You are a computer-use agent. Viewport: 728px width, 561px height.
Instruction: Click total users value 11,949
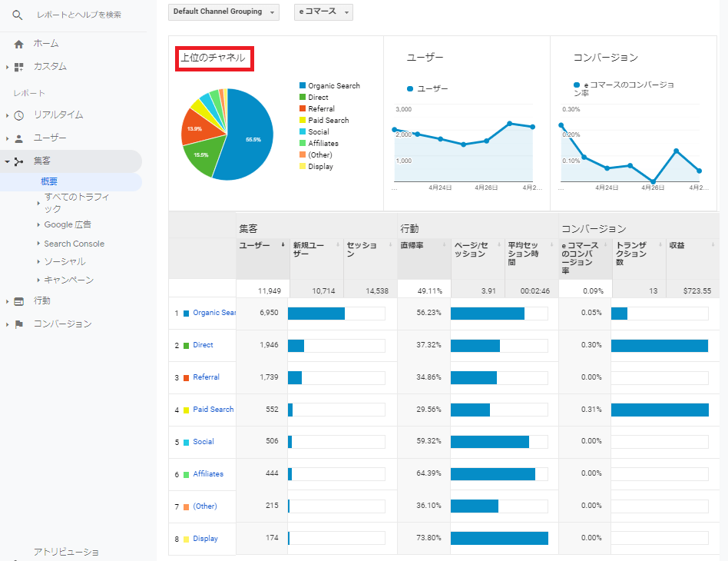[x=270, y=291]
